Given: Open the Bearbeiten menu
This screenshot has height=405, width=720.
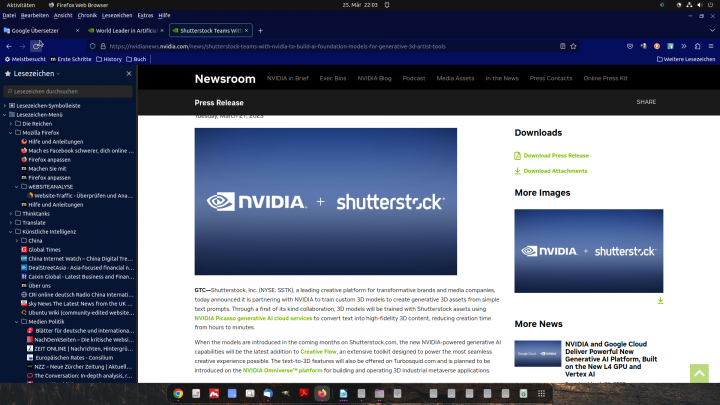Looking at the screenshot, I should [35, 16].
